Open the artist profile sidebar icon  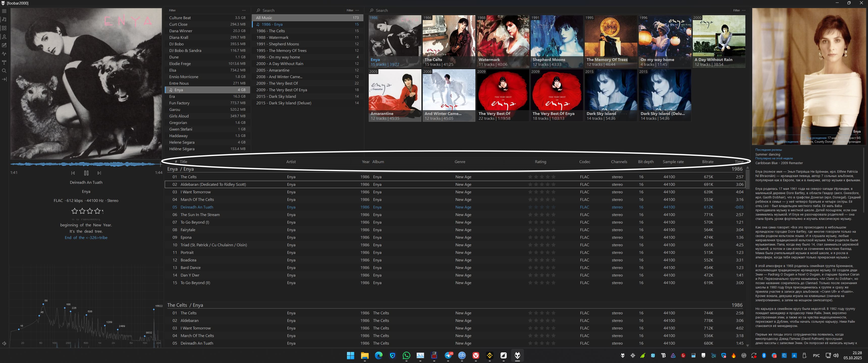[4, 37]
